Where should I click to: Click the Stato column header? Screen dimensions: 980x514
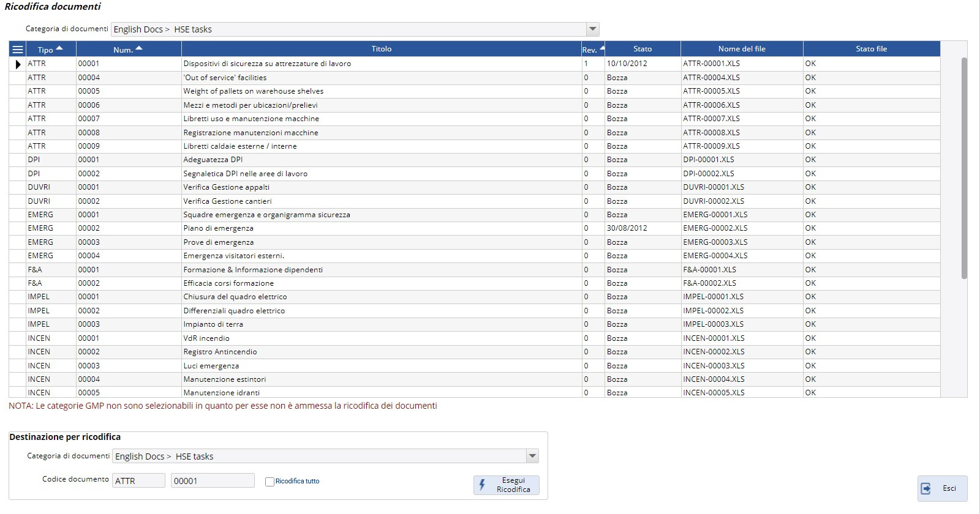click(642, 49)
